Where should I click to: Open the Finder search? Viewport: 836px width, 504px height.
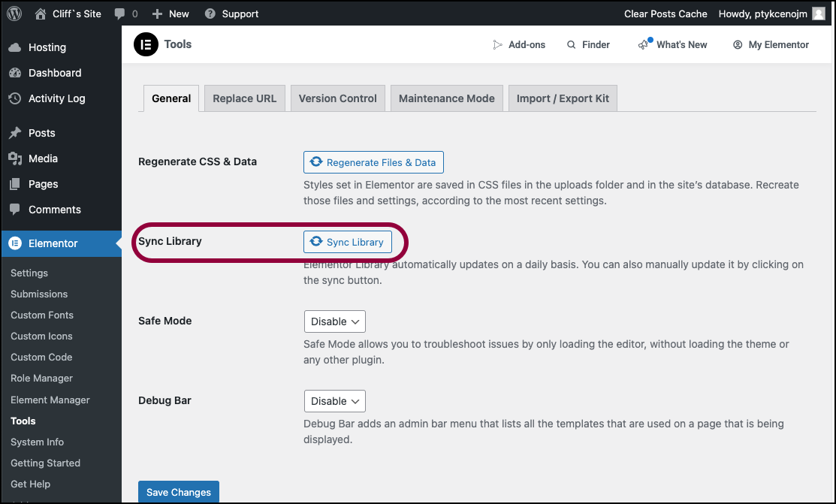click(588, 45)
